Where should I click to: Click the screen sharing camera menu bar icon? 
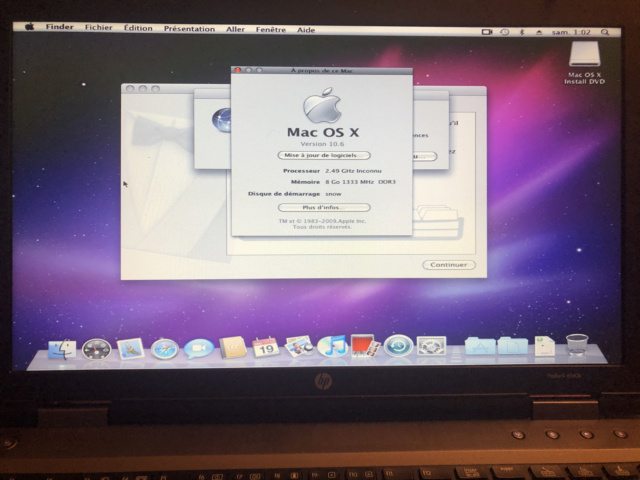[487, 32]
